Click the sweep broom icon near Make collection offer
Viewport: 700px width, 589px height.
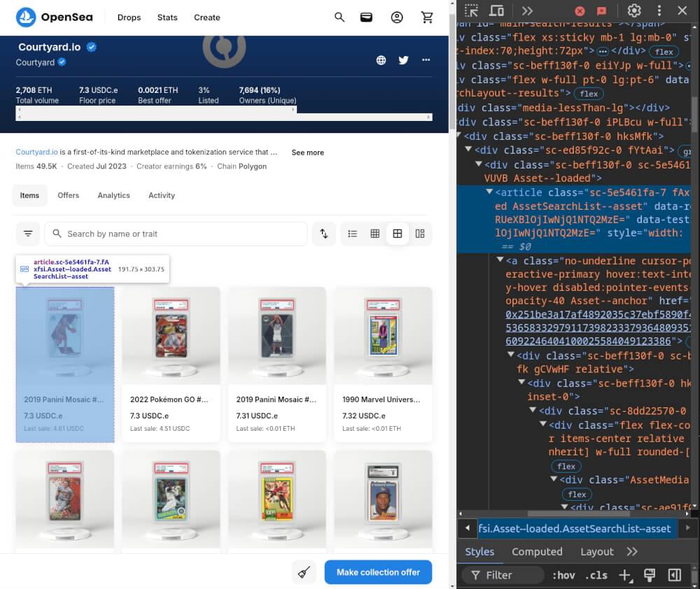(x=304, y=572)
